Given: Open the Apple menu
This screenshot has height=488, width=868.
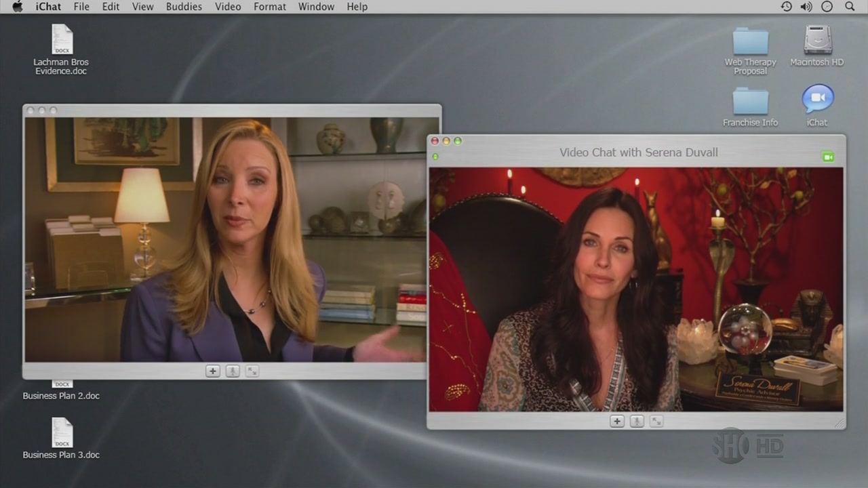Looking at the screenshot, I should pyautogui.click(x=18, y=6).
